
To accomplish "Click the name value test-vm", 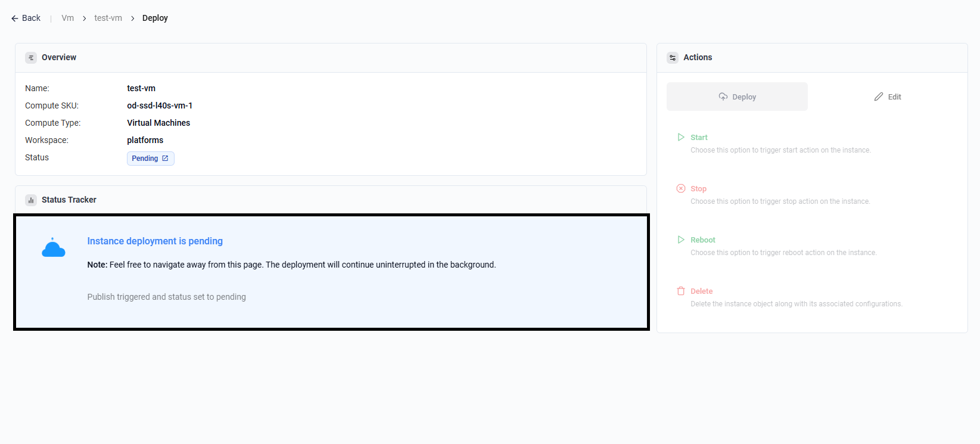I will 141,88.
